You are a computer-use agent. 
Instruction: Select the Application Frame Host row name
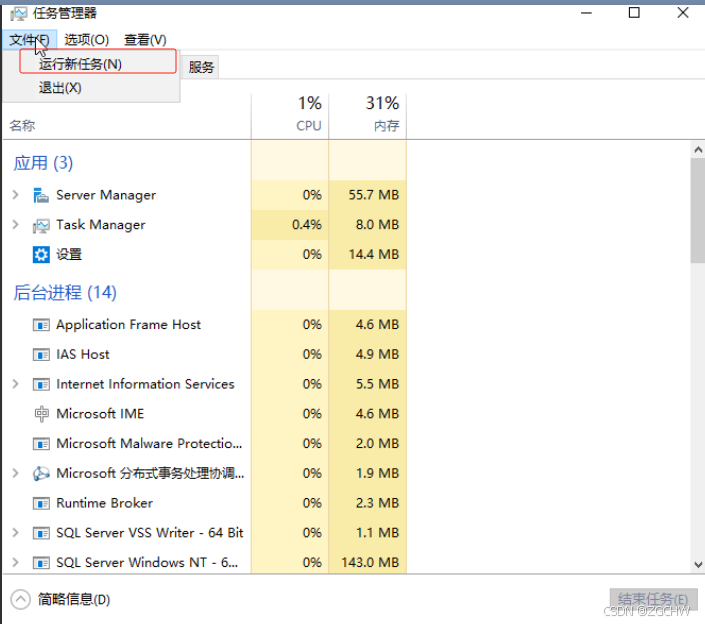(x=128, y=325)
